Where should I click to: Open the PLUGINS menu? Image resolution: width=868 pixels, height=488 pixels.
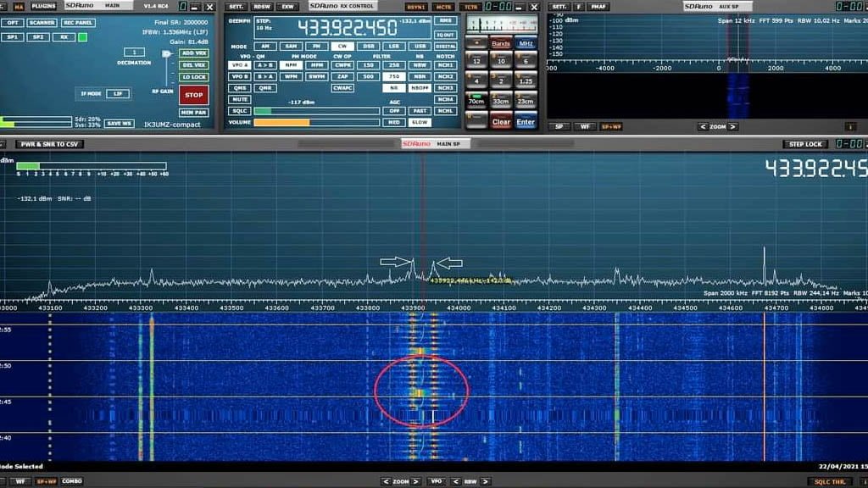[x=43, y=7]
